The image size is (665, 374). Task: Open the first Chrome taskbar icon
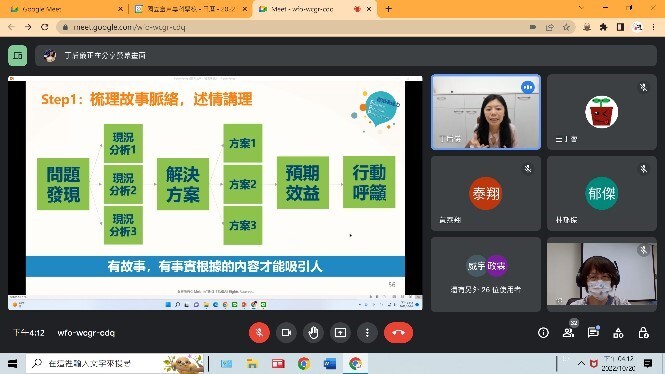[x=304, y=363]
